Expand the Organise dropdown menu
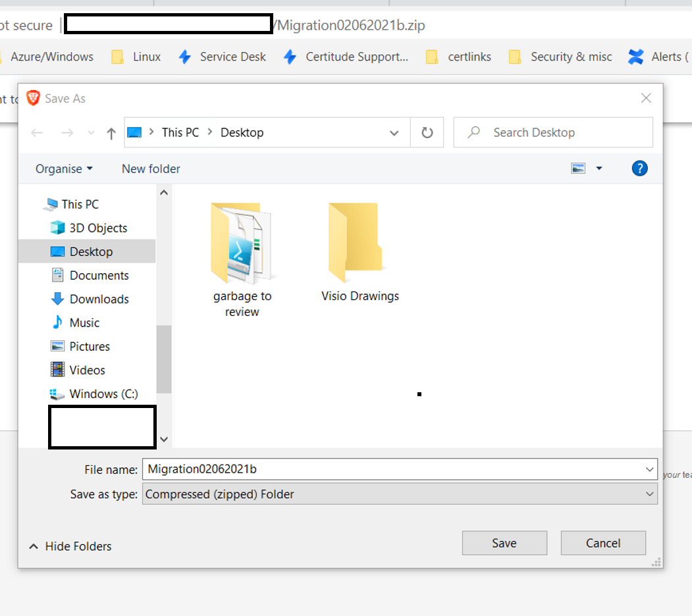Viewport: 692px width, 616px height. click(x=64, y=169)
